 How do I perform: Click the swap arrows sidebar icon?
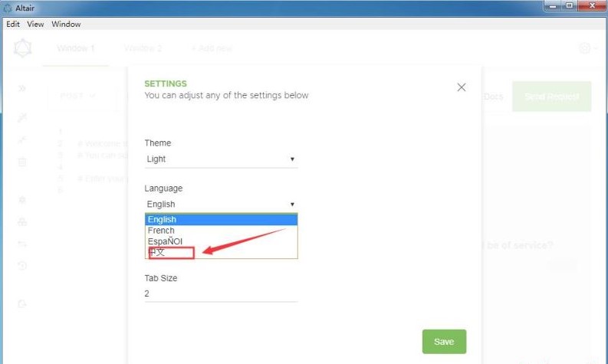coord(22,244)
